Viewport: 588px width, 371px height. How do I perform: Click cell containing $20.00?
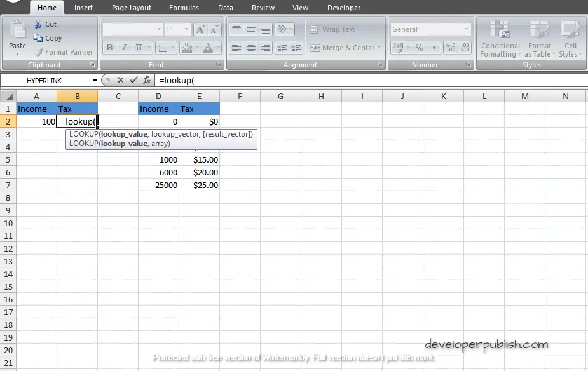point(200,172)
